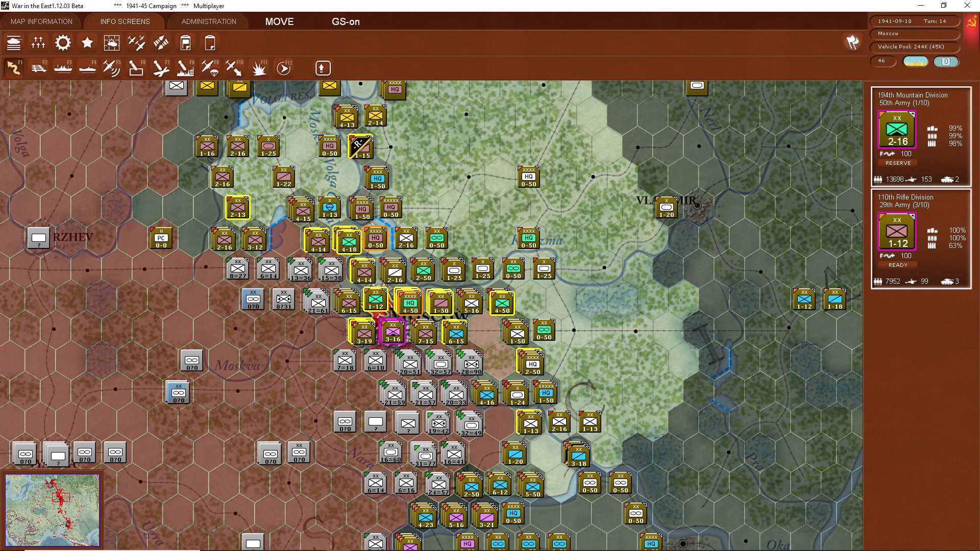The width and height of the screenshot is (980, 551).
Task: Open the ADMINISTRATION tab
Action: 209,21
